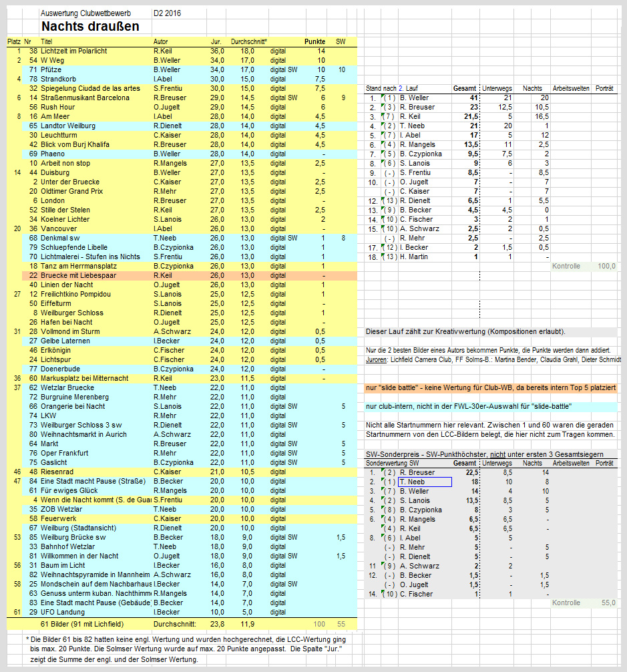Viewport: 627px width, 672px height.
Task: Select the 'Straßenmusikant Barcelona' entry
Action: 85,98
